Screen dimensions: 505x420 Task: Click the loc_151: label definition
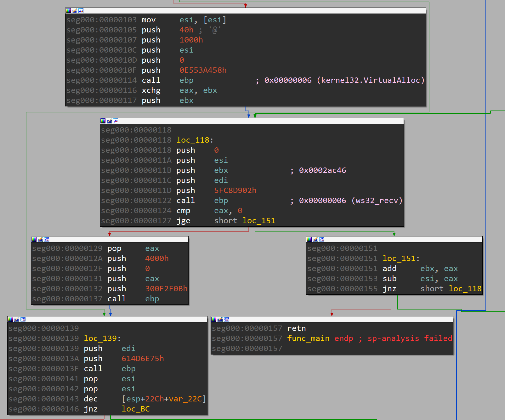(401, 258)
